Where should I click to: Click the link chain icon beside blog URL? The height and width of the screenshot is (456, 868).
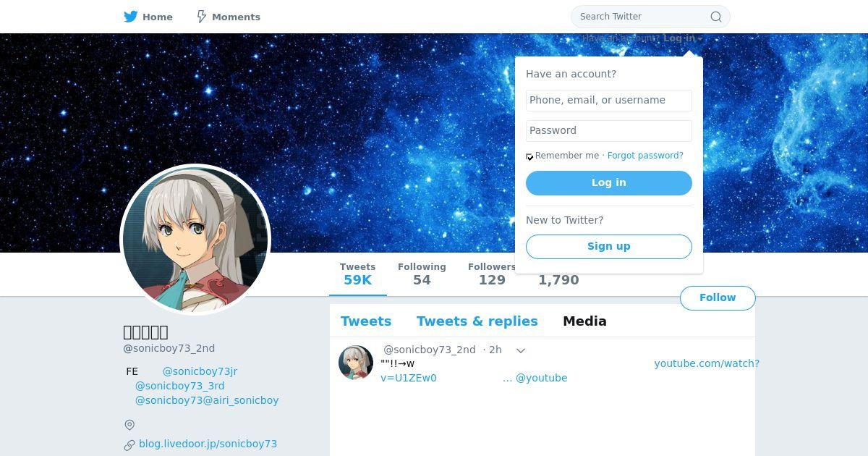pyautogui.click(x=129, y=444)
